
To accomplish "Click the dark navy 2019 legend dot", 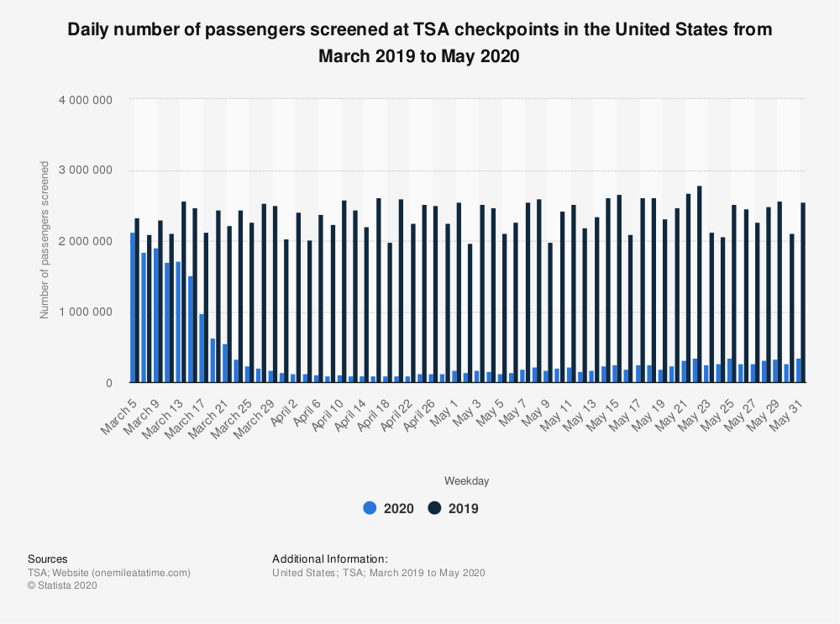I will [x=435, y=508].
